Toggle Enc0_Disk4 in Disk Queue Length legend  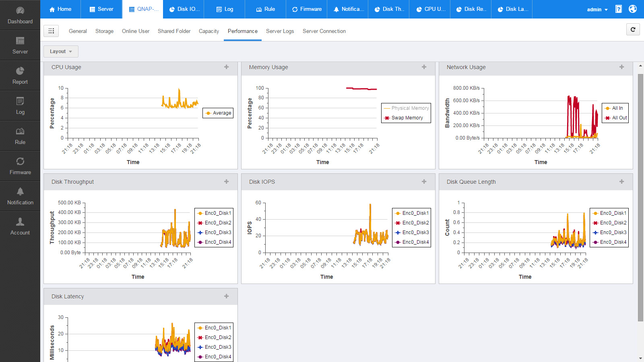point(609,242)
